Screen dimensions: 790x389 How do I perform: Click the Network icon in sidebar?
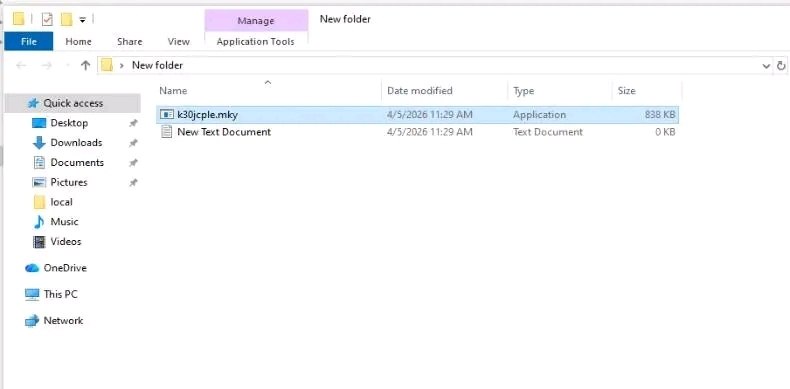click(x=32, y=320)
